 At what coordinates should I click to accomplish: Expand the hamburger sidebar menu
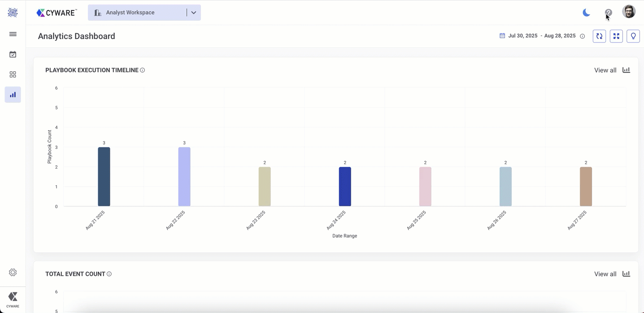pyautogui.click(x=13, y=34)
